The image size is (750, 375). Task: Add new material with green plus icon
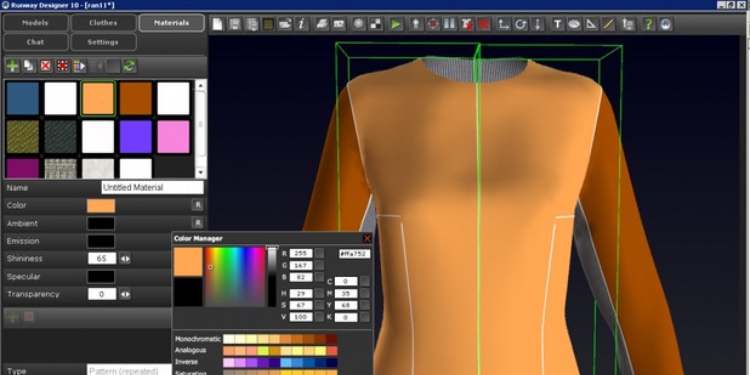pyautogui.click(x=12, y=66)
